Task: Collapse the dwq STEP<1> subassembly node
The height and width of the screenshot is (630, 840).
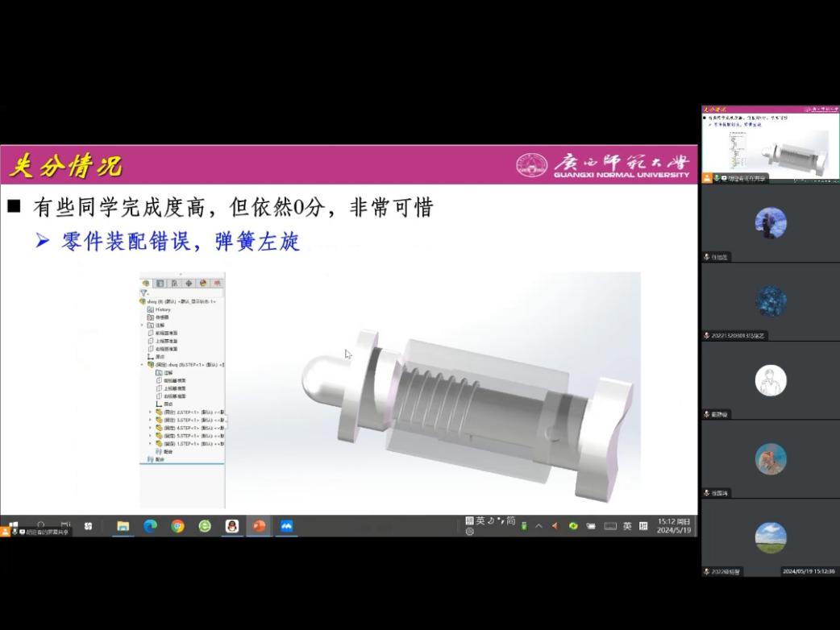Action: 143,365
